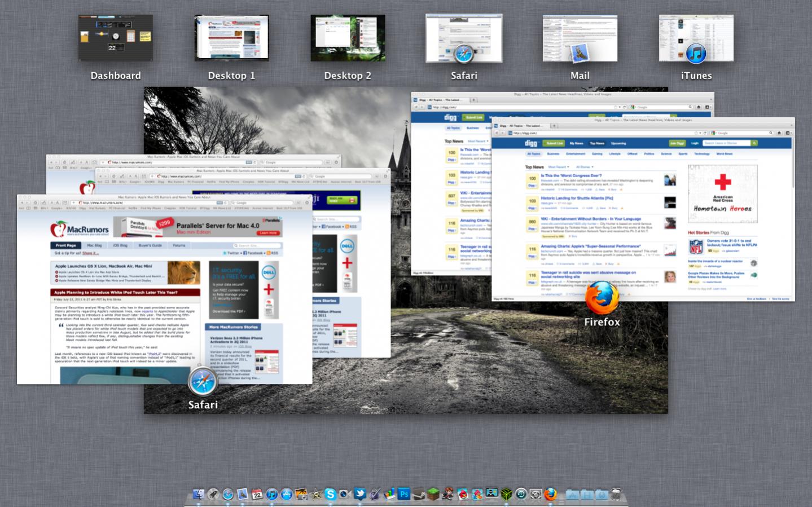Viewport: 812px width, 507px height.
Task: Launch Firefox from the Dock
Action: point(550,495)
